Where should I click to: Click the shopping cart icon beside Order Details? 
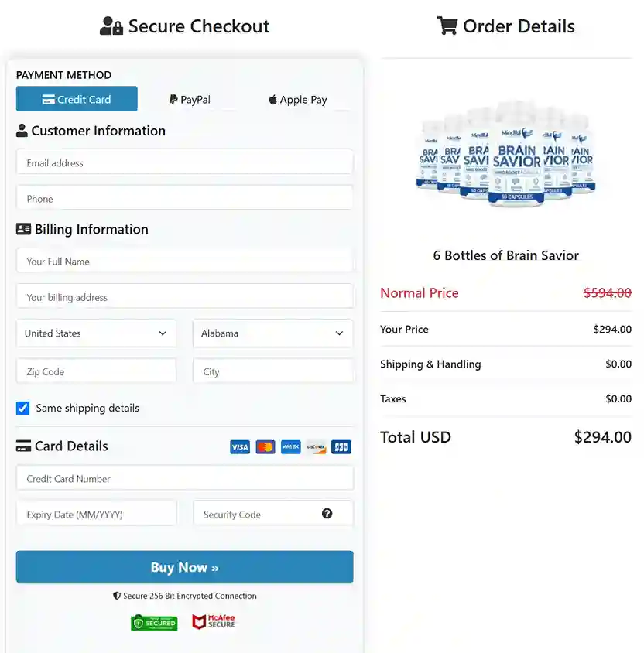click(x=447, y=26)
